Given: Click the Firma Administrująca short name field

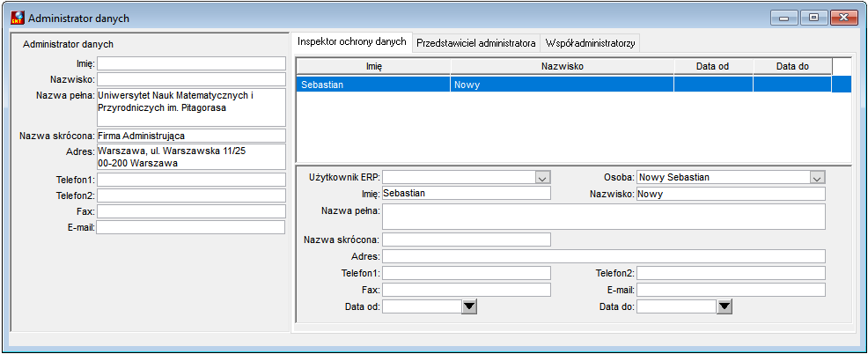Looking at the screenshot, I should point(191,136).
